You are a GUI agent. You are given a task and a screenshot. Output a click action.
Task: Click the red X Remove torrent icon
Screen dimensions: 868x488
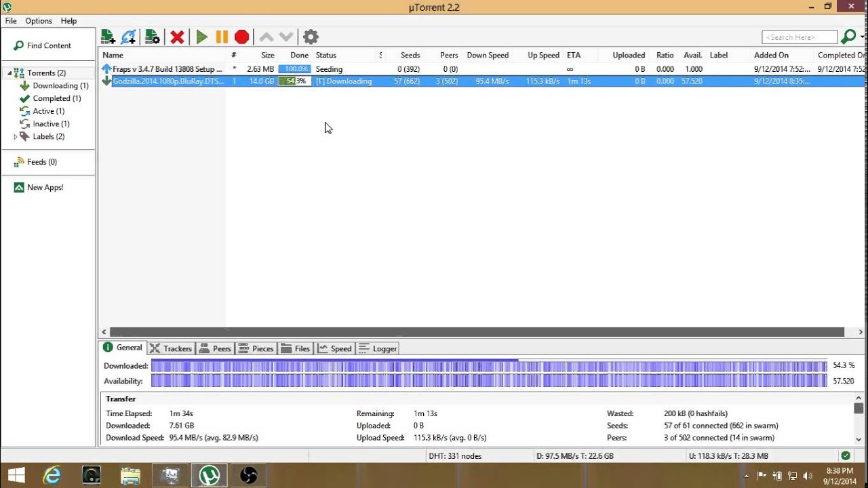pyautogui.click(x=178, y=37)
